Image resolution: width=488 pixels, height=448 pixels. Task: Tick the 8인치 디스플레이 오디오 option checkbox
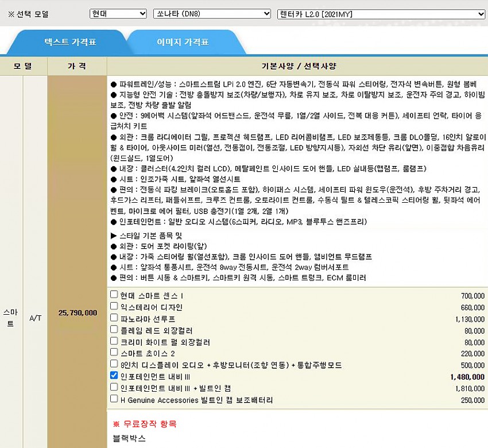(114, 364)
